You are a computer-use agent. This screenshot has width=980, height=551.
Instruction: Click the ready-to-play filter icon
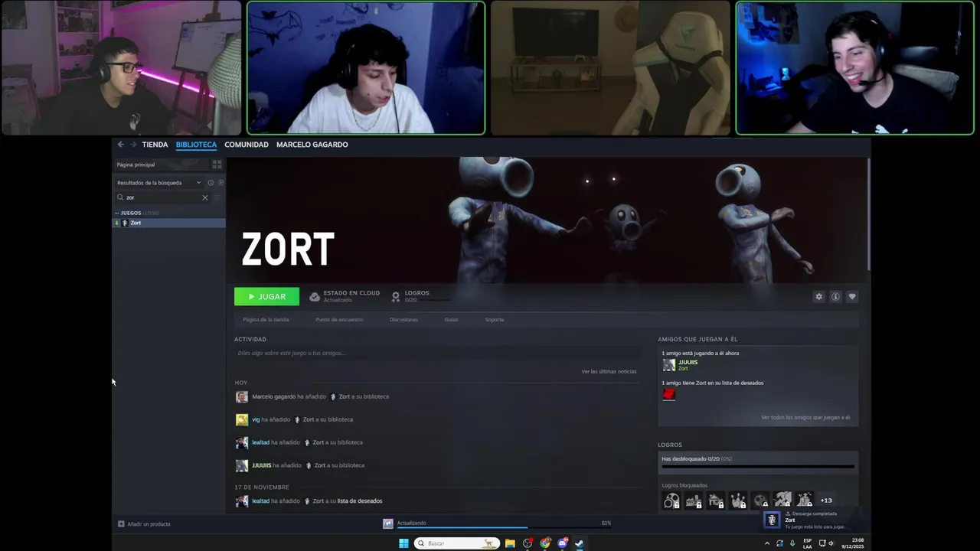(220, 183)
